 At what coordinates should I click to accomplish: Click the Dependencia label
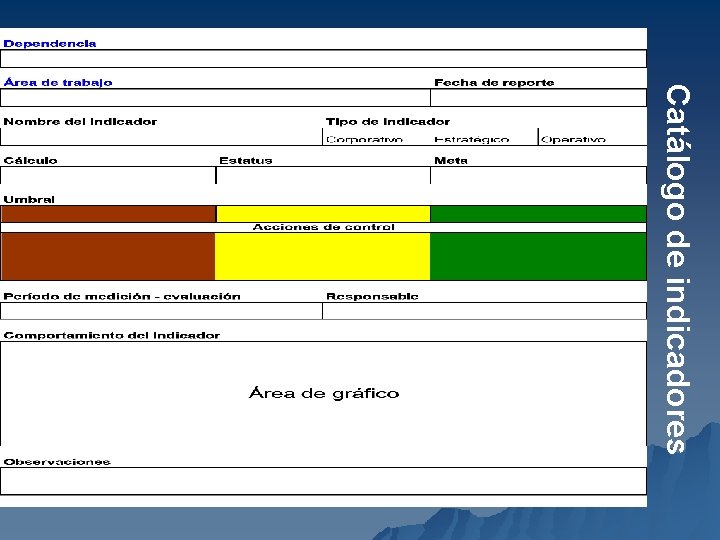coord(50,44)
